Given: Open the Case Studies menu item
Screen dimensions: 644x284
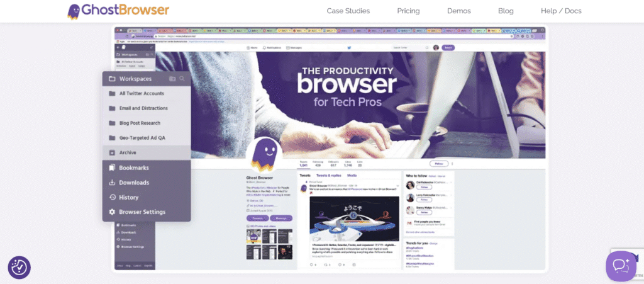Looking at the screenshot, I should tap(348, 11).
